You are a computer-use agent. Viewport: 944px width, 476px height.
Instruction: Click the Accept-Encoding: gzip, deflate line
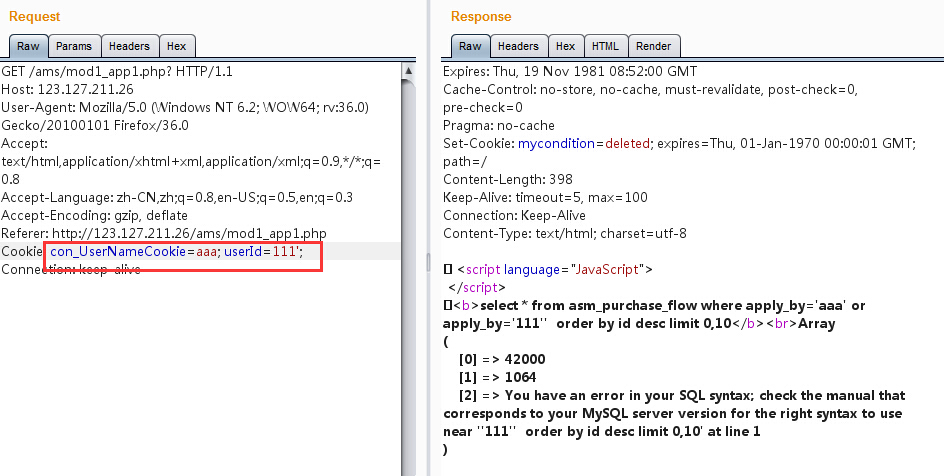coord(95,215)
